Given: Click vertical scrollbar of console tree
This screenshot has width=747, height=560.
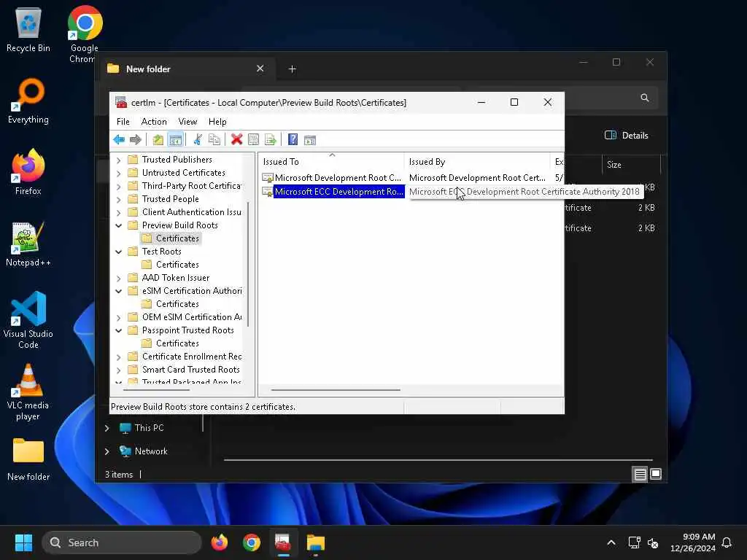Looking at the screenshot, I should coord(248,264).
